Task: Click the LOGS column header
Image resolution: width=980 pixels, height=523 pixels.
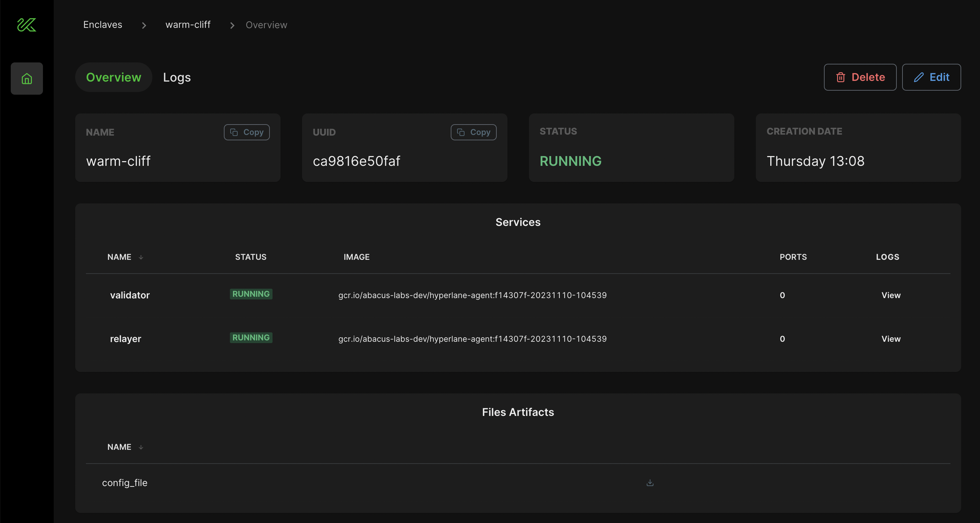Action: 888,257
